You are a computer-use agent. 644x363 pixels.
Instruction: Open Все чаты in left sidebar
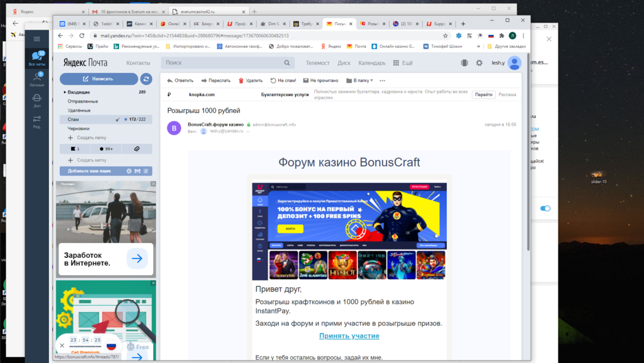point(37,58)
